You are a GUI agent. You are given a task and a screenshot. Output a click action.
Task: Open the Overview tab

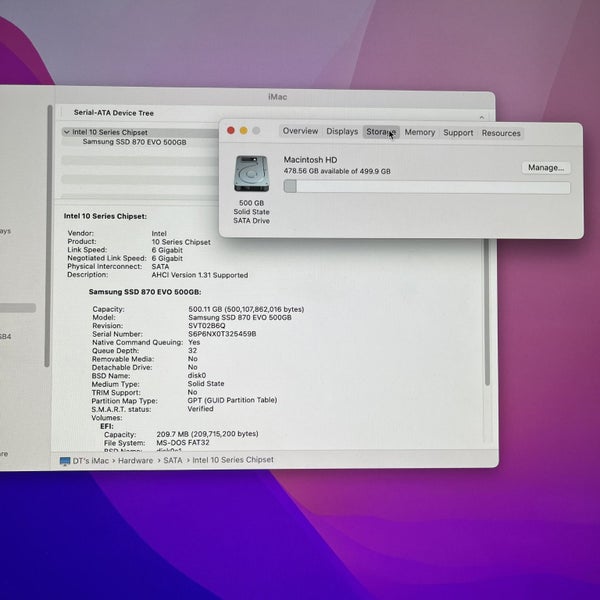click(300, 131)
